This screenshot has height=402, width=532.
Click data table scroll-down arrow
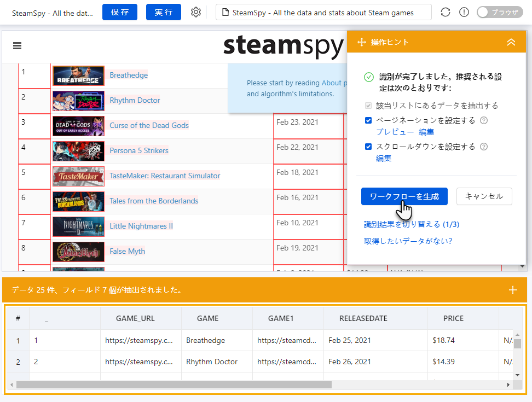click(517, 375)
